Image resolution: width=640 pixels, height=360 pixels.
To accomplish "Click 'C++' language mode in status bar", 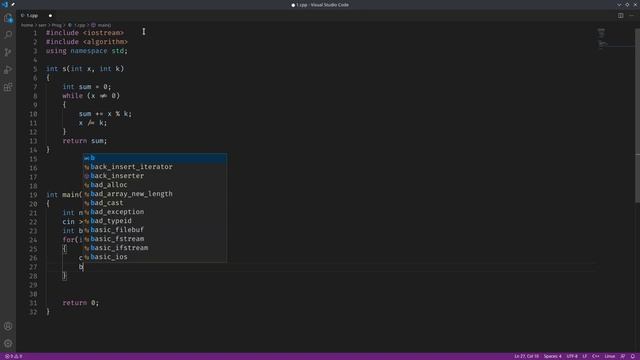I will 596,356.
